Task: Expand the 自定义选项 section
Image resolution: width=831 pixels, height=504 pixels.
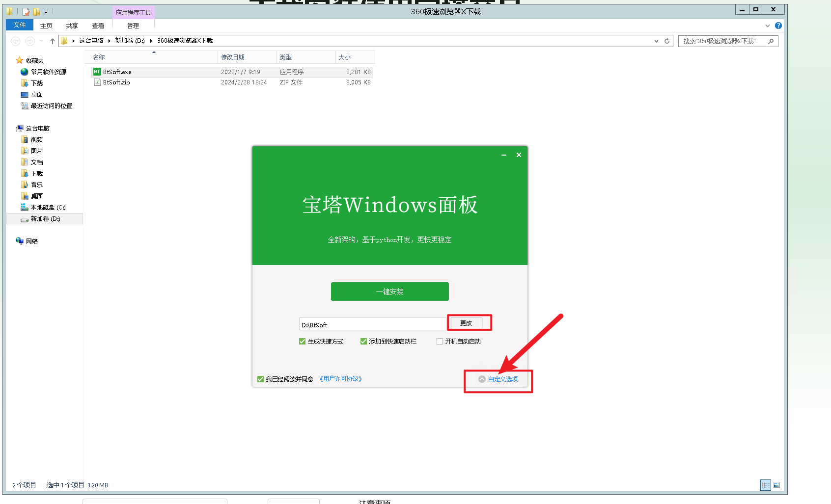Action: tap(498, 379)
